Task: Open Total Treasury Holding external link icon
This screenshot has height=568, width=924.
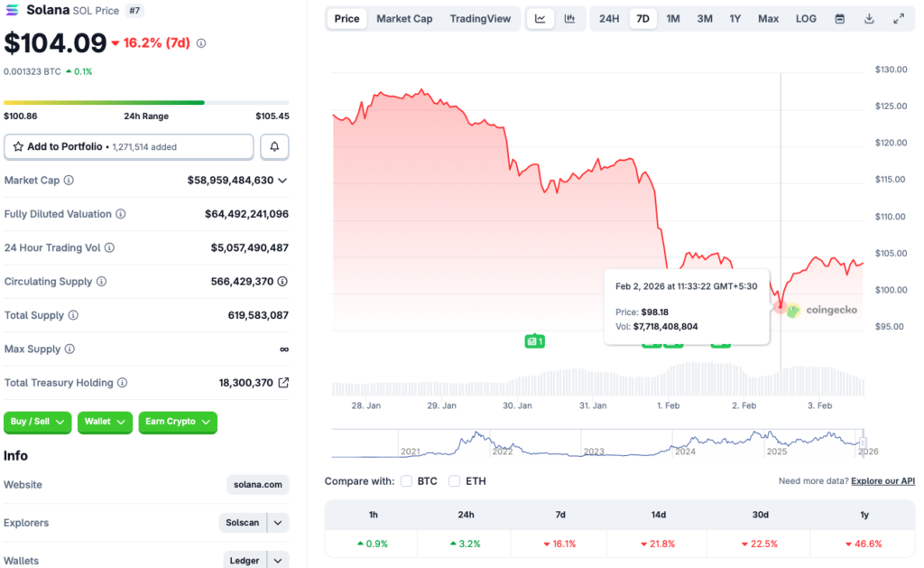Action: [x=285, y=382]
